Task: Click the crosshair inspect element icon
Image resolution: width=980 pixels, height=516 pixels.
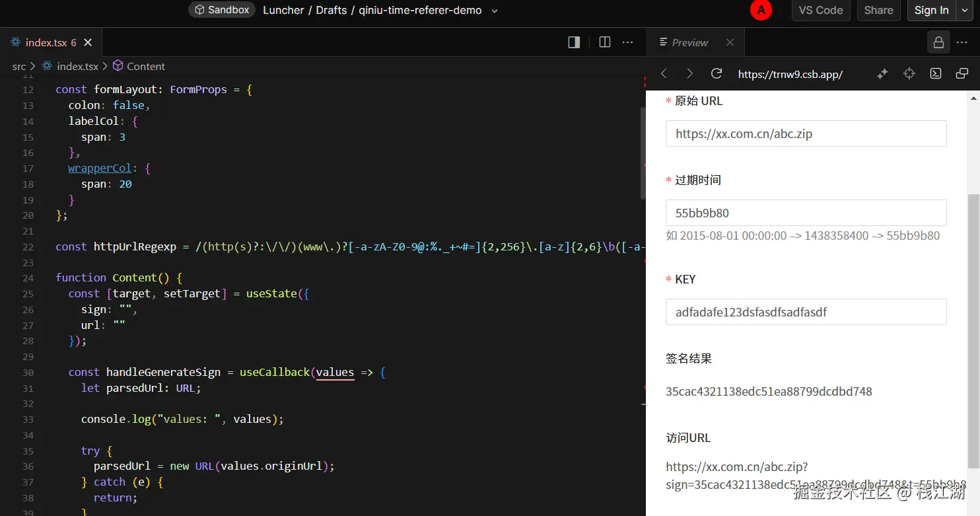Action: [x=909, y=74]
